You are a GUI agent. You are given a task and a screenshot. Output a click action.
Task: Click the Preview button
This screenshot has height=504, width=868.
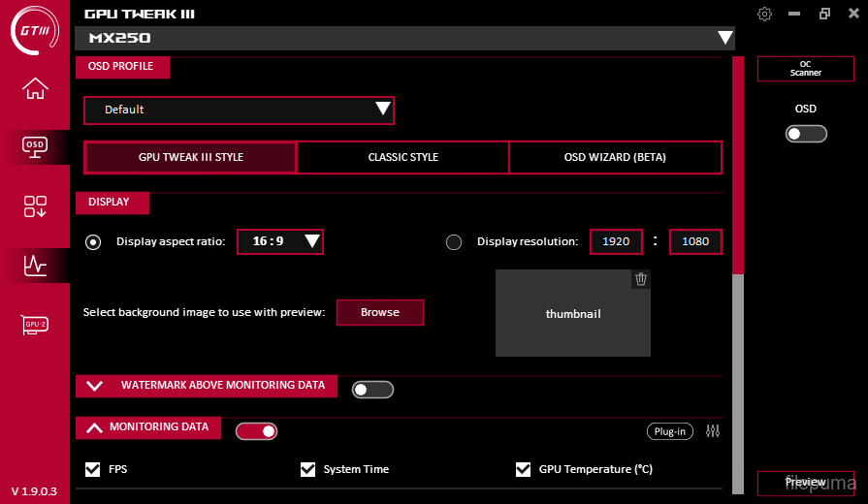point(805,483)
